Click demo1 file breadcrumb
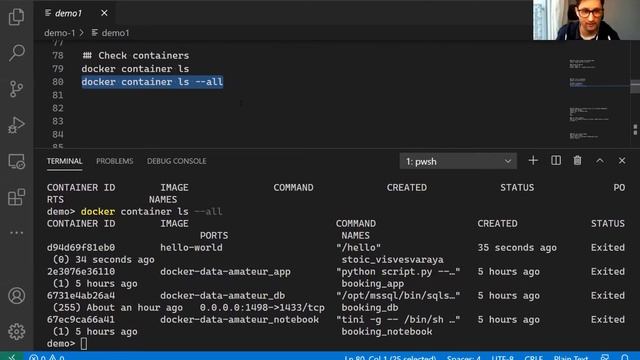The height and width of the screenshot is (360, 640). [x=111, y=33]
